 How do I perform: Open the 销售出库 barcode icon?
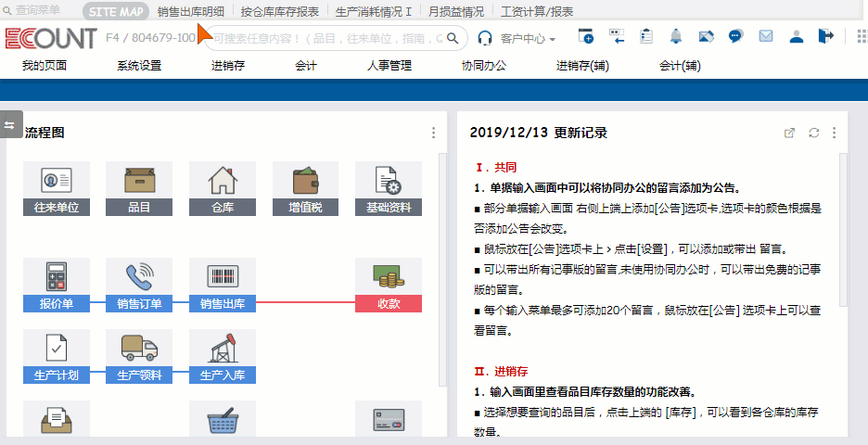pyautogui.click(x=223, y=276)
